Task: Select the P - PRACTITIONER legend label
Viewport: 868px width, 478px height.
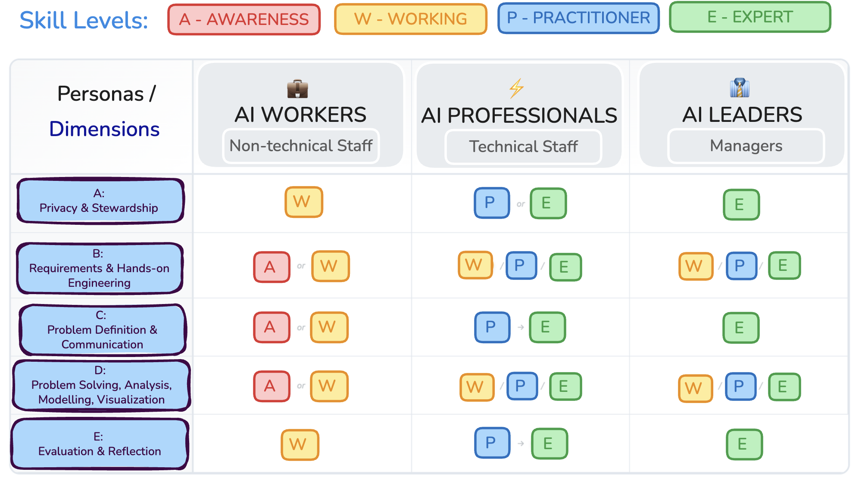Action: coord(578,18)
